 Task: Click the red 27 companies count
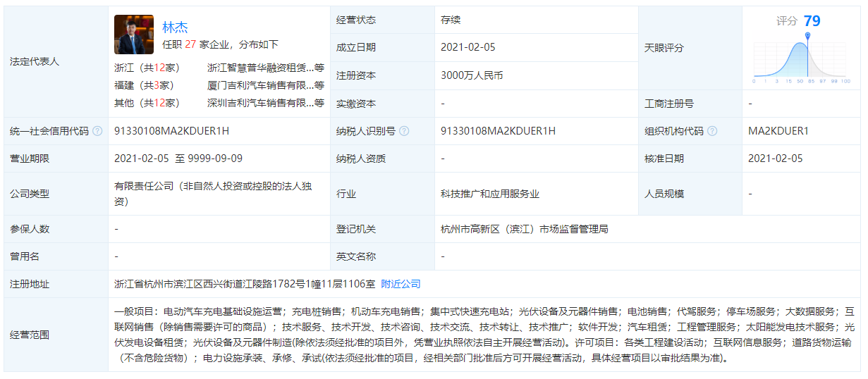190,44
